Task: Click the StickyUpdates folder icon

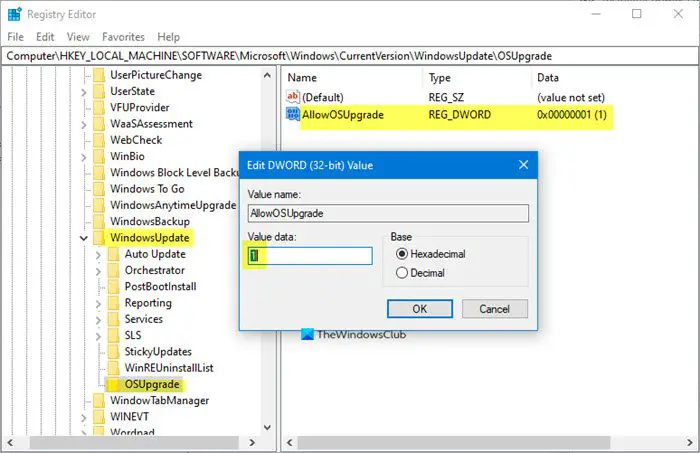Action: (x=113, y=352)
